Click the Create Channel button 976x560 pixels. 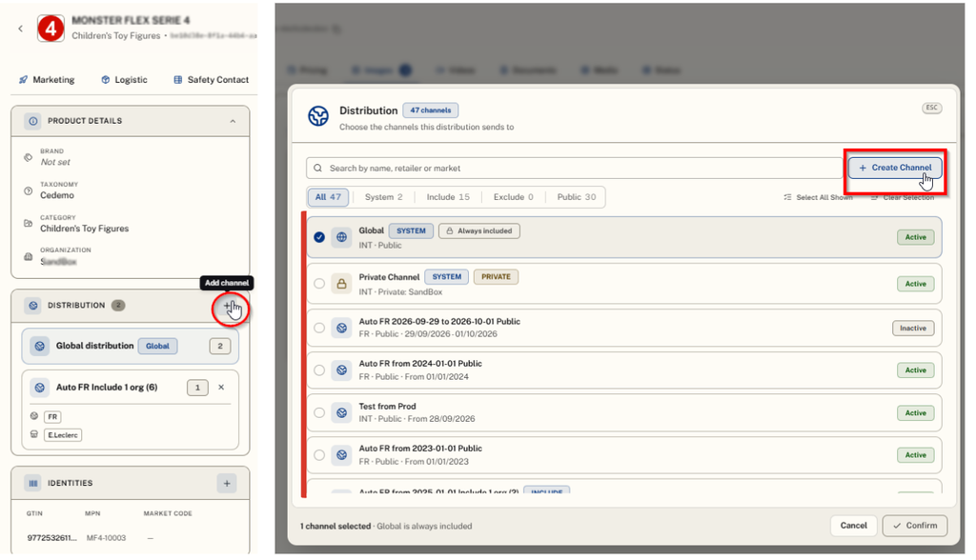(895, 168)
